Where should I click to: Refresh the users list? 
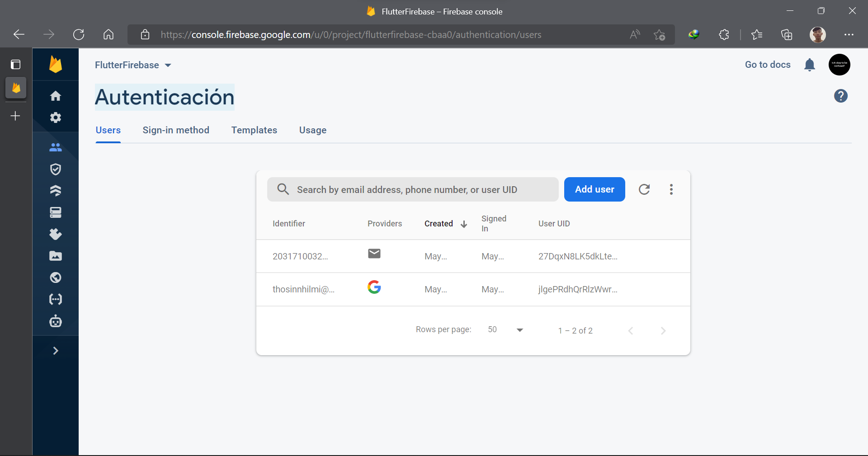(644, 189)
